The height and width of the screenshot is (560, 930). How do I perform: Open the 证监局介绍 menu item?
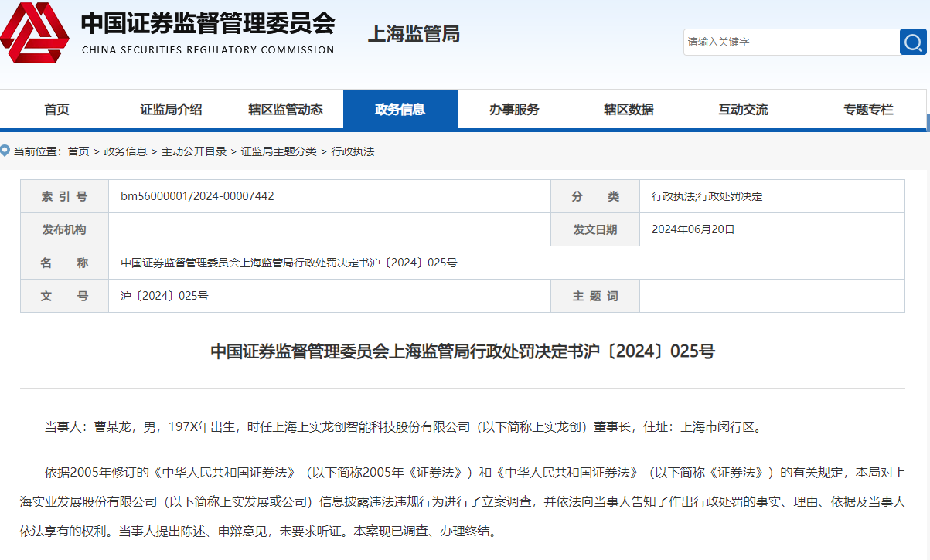pos(171,110)
